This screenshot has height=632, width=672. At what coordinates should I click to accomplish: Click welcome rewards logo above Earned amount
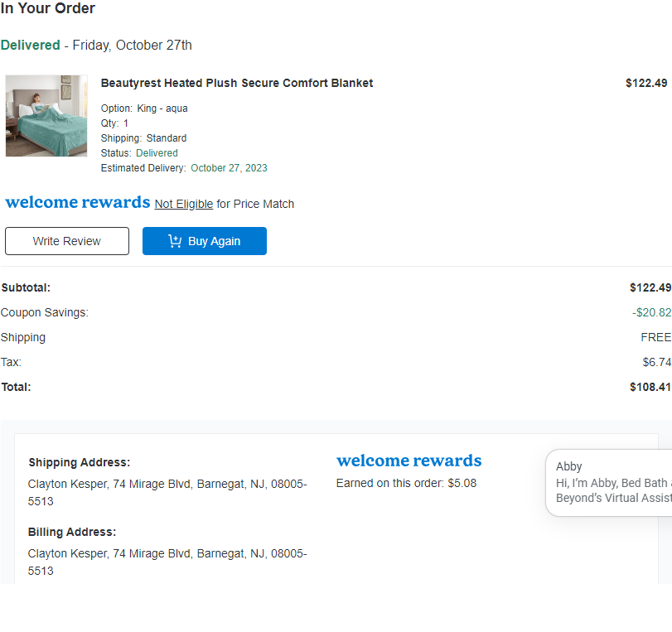point(409,461)
